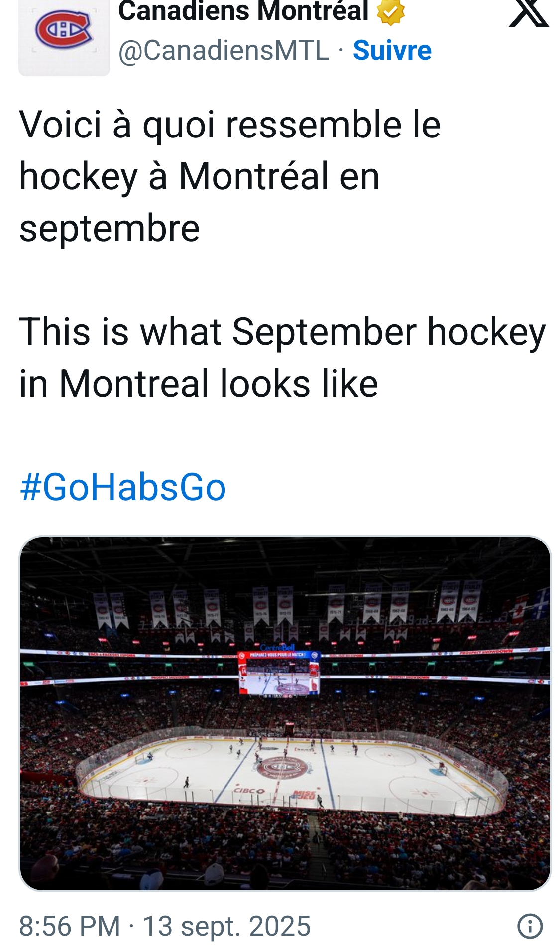
Task: Open the @CanadiensMTL handle
Action: [224, 50]
